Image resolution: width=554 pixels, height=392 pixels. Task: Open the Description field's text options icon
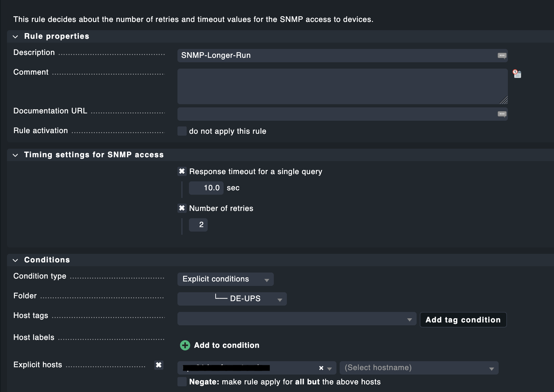pos(502,55)
